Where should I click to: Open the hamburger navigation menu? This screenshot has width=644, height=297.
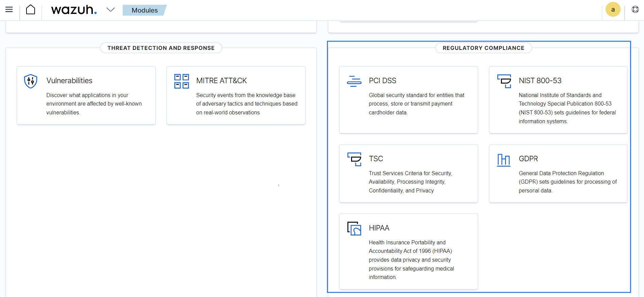(x=9, y=10)
